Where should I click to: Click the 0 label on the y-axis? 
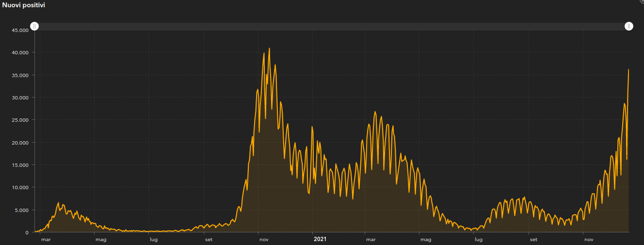(28, 232)
